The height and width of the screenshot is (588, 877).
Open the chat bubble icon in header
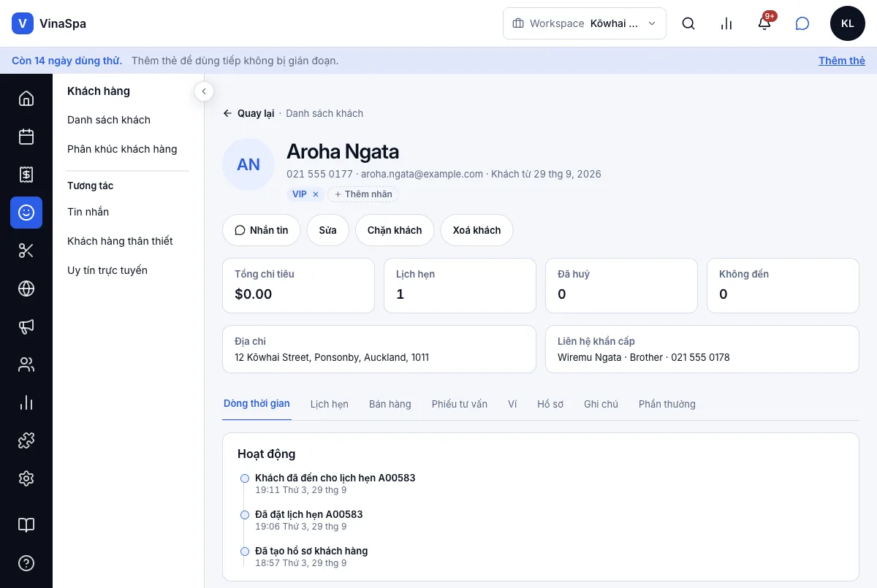[802, 23]
